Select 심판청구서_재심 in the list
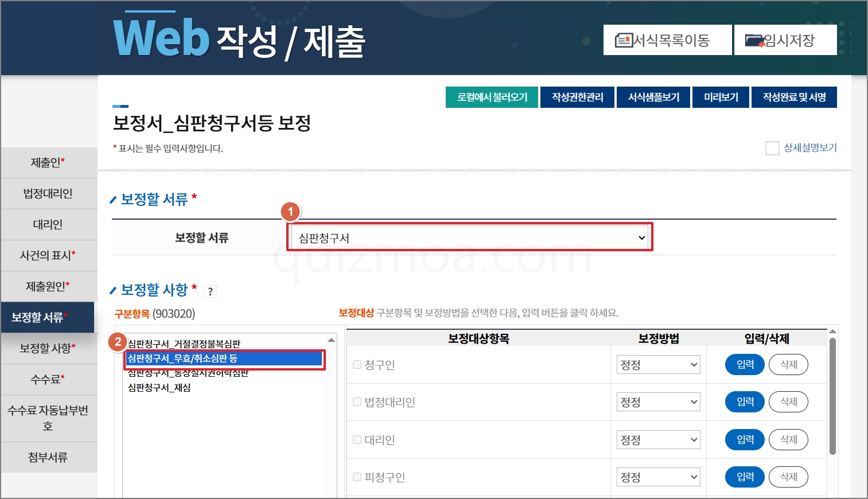Screen dimensions: 868x499 pos(159,388)
